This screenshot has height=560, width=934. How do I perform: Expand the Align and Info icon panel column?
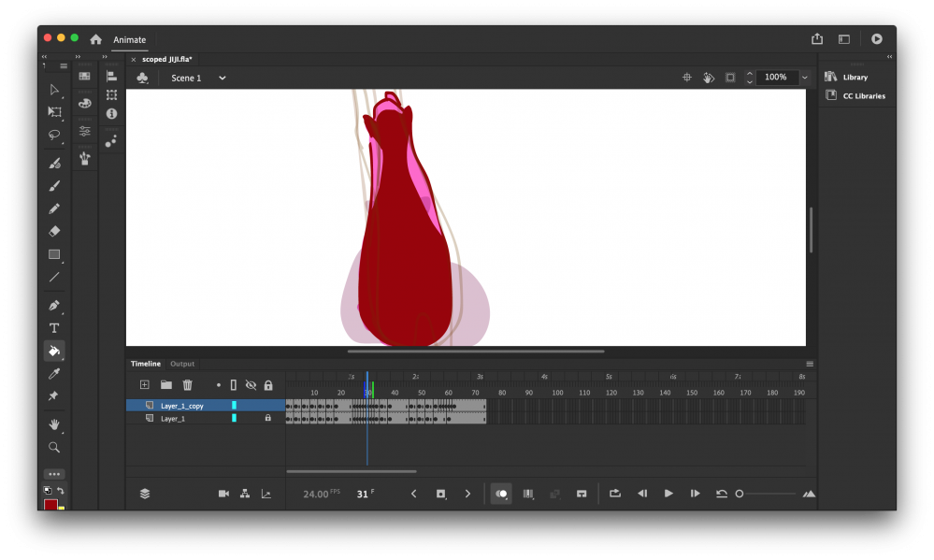tap(104, 57)
